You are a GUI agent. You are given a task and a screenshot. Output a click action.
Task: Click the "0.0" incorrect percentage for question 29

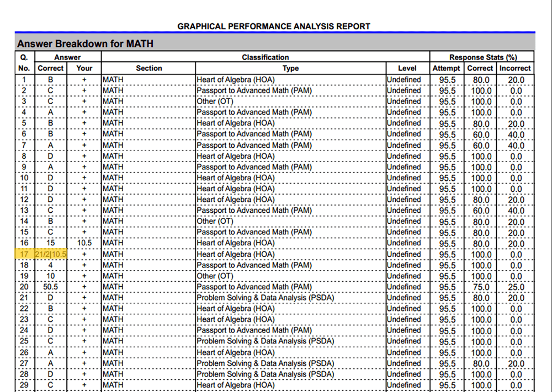click(x=516, y=385)
